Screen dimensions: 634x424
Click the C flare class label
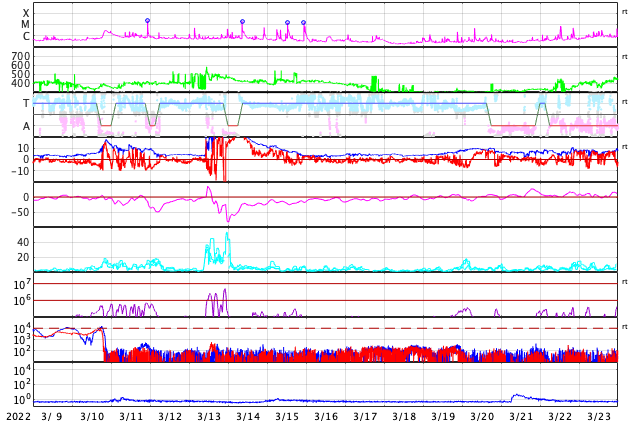tap(26, 36)
